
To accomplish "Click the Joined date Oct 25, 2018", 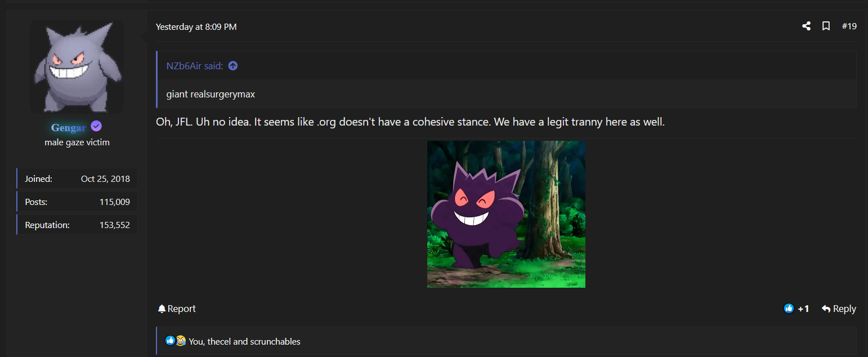I will [x=105, y=179].
